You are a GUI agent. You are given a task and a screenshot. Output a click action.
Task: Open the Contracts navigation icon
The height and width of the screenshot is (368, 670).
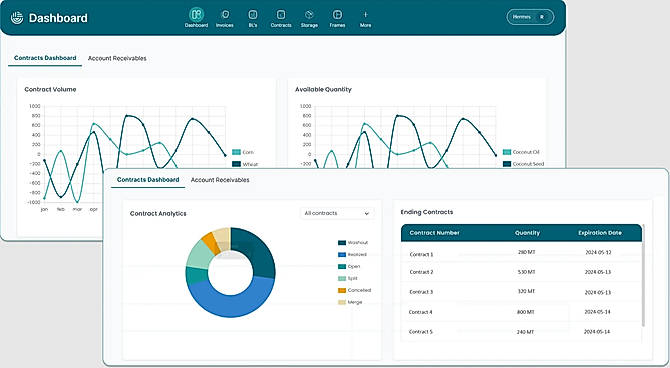click(281, 15)
